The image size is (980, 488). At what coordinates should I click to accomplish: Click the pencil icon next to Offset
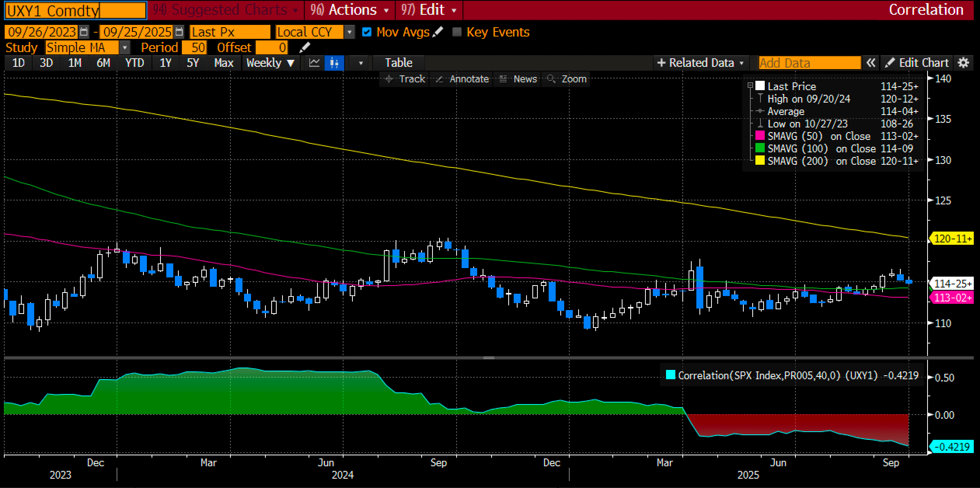click(305, 48)
